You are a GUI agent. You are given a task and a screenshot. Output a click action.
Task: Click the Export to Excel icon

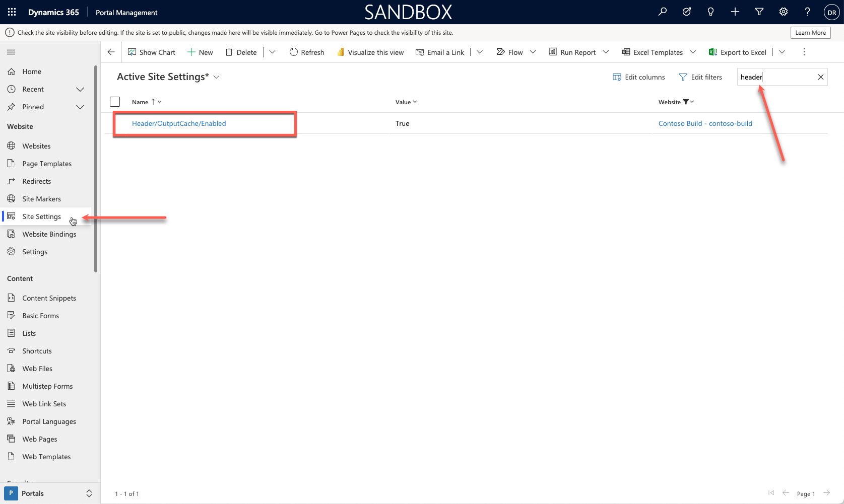pyautogui.click(x=712, y=52)
